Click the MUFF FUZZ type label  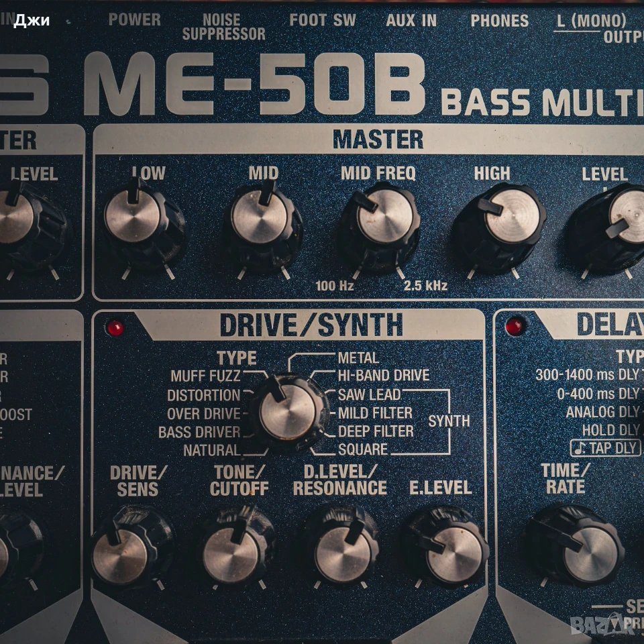[x=205, y=376]
